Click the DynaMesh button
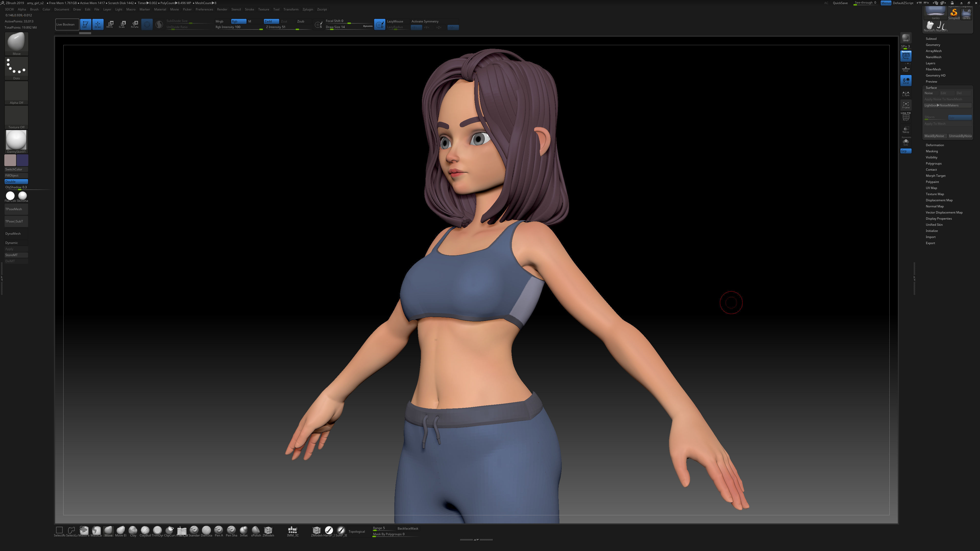Screen dimensions: 980x551 pyautogui.click(x=16, y=233)
